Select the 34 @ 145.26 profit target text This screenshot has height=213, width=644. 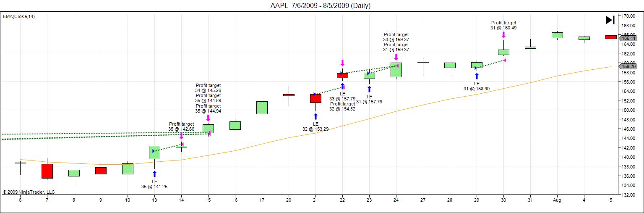[x=208, y=91]
